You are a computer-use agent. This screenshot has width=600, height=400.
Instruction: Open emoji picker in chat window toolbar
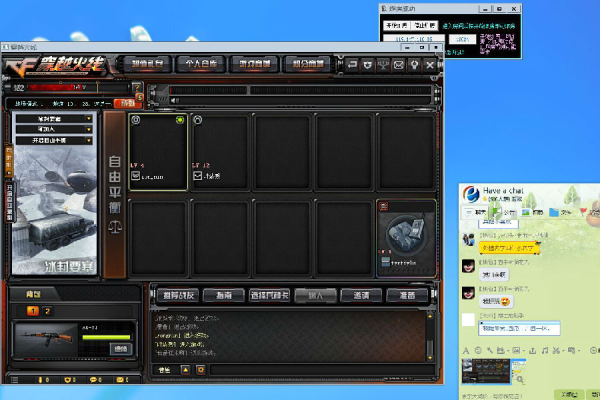point(478,350)
